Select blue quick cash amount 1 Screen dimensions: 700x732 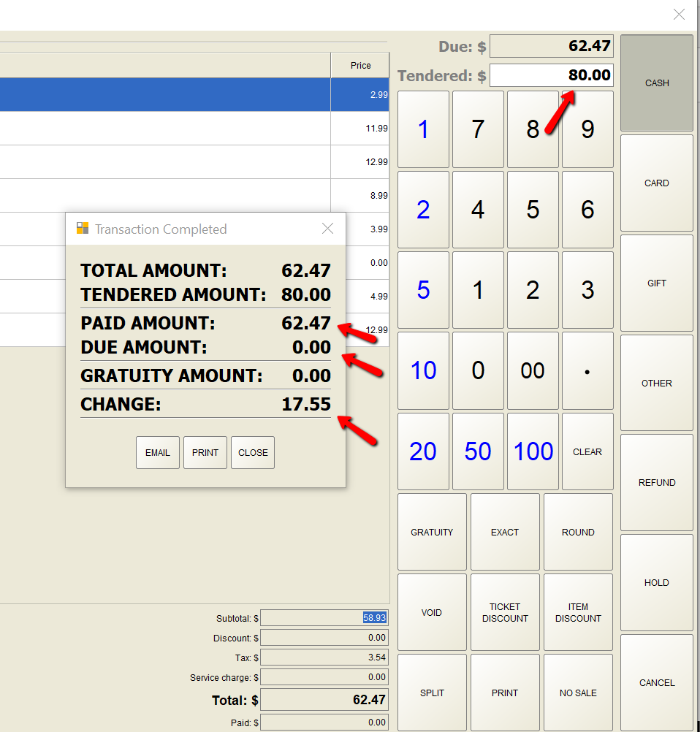coord(423,129)
